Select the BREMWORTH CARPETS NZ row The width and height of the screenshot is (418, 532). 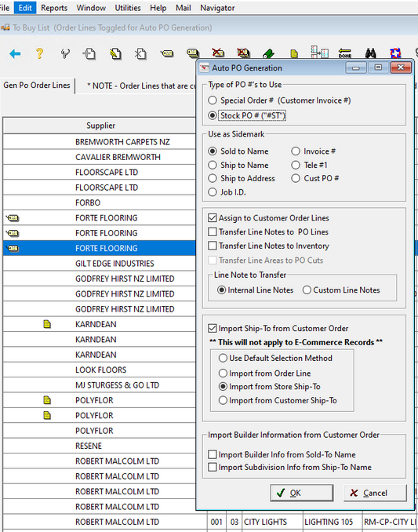[100, 142]
